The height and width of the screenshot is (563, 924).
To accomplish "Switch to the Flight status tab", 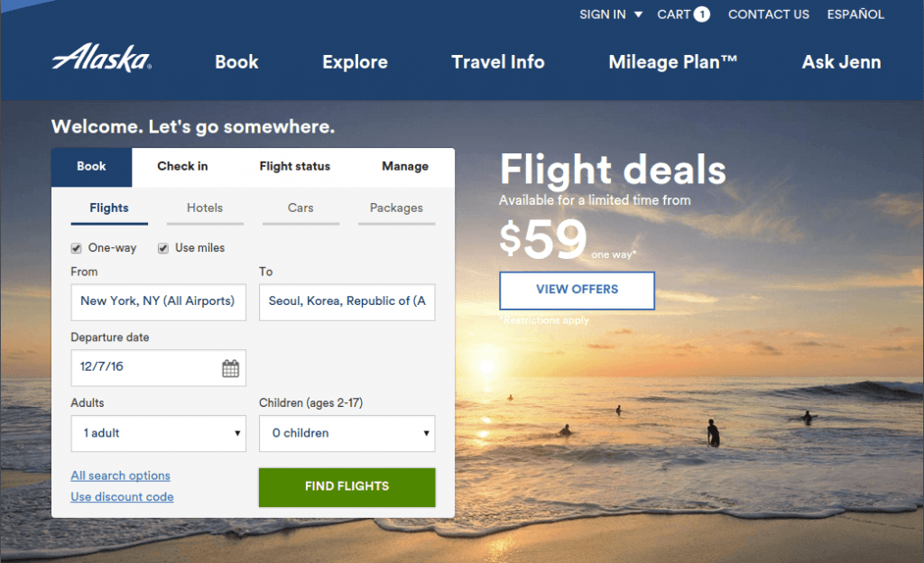I will (294, 167).
